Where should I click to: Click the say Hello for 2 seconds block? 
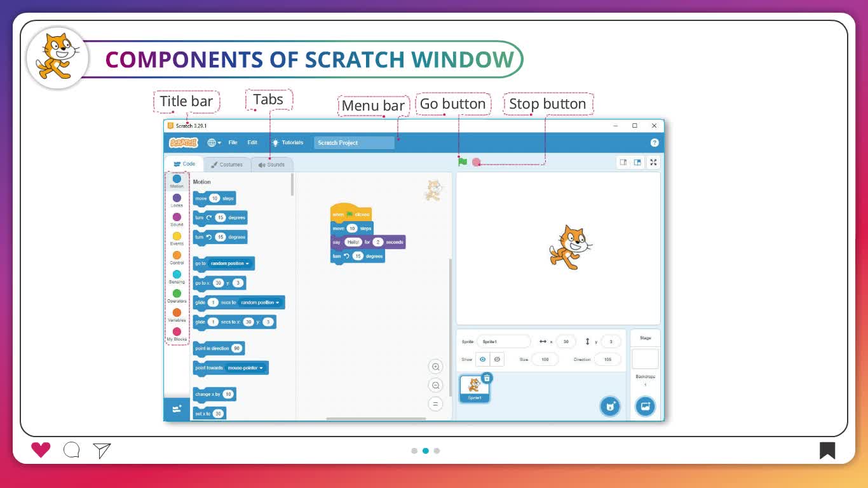click(x=368, y=242)
